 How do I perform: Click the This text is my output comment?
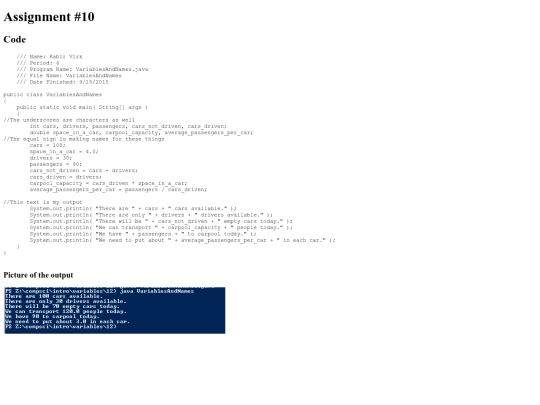[x=43, y=202]
